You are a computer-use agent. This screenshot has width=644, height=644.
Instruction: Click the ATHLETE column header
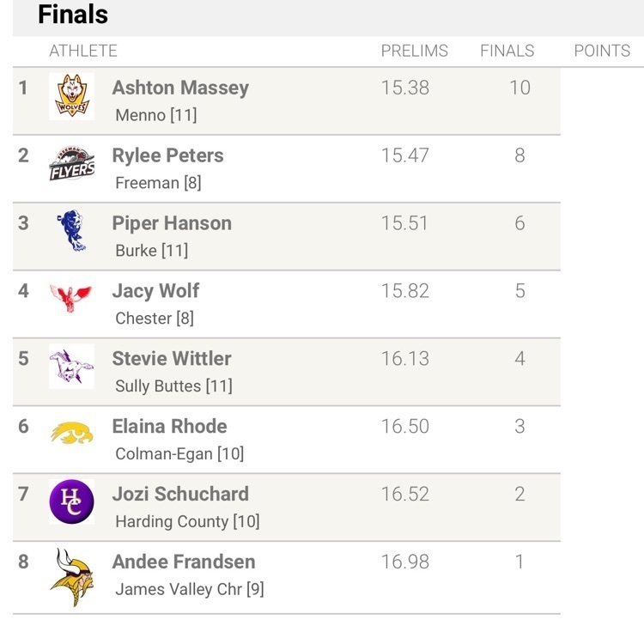pos(83,51)
